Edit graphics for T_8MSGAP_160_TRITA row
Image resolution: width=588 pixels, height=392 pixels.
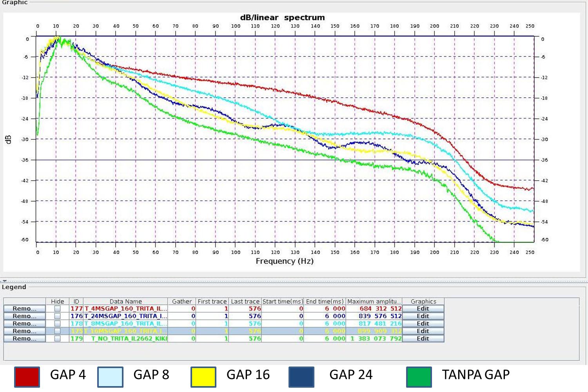pyautogui.click(x=423, y=323)
